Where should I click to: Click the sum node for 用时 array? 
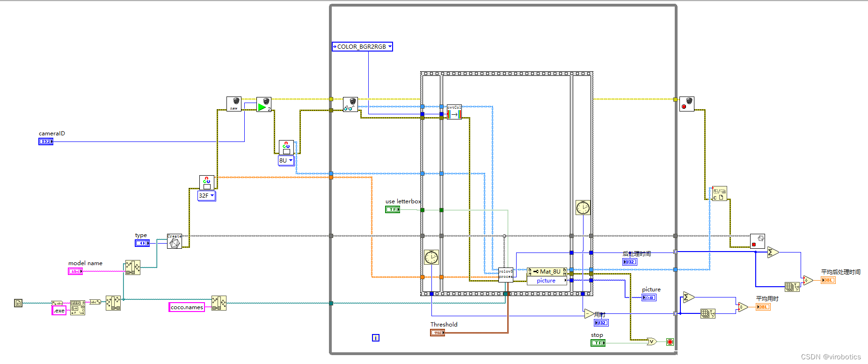[x=688, y=297]
